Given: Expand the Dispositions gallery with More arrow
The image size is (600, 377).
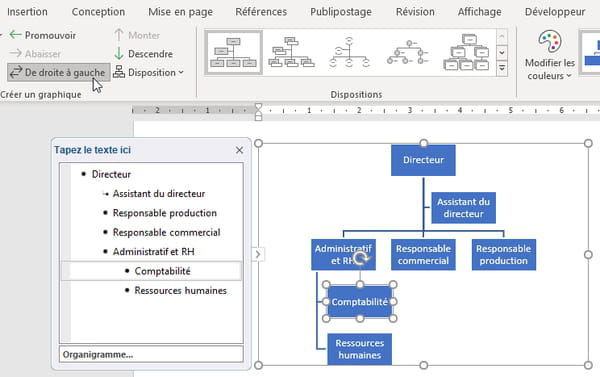Looking at the screenshot, I should coord(502,69).
